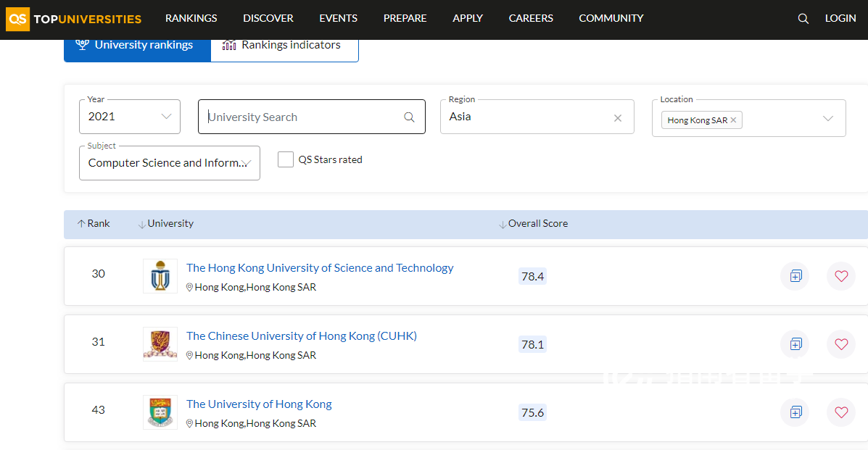Favorite University of Hong Kong heart icon
This screenshot has height=450, width=868.
click(x=841, y=412)
